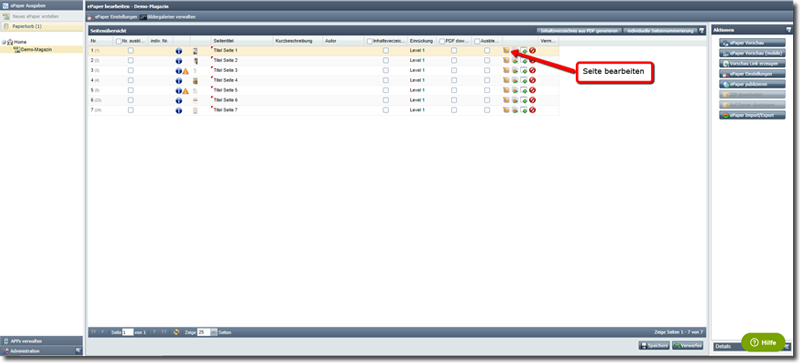800x363 pixels.
Task: Click add-page green plus icon in row 6
Action: point(523,100)
